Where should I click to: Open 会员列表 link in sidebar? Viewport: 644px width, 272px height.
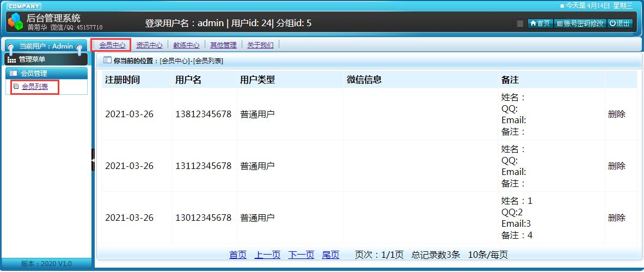click(35, 87)
